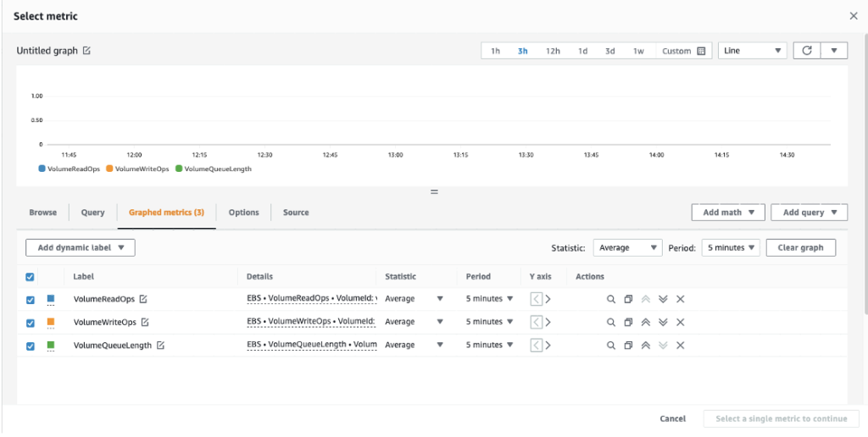Change VolumeWriteOps row Period dropdown
Screen dimensions: 868x437
(489, 322)
